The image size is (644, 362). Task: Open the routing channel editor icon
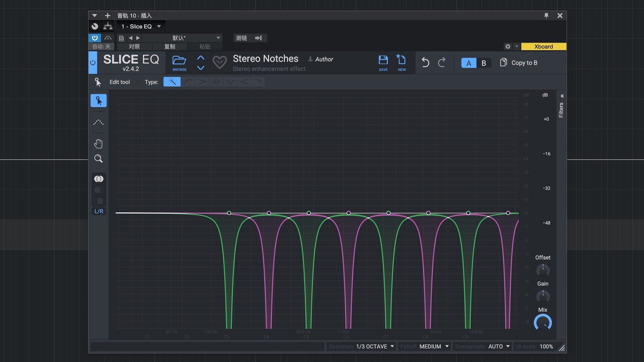108,26
